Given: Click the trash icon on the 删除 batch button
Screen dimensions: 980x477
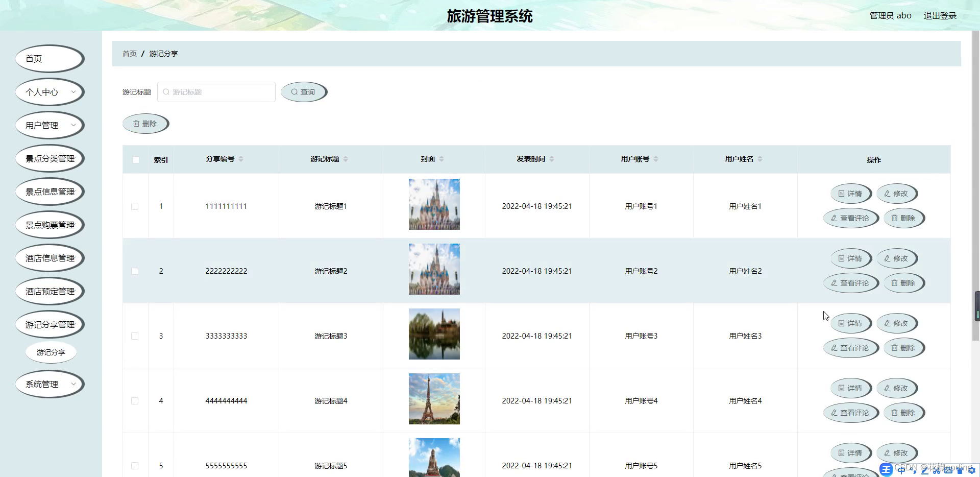Looking at the screenshot, I should pos(136,123).
